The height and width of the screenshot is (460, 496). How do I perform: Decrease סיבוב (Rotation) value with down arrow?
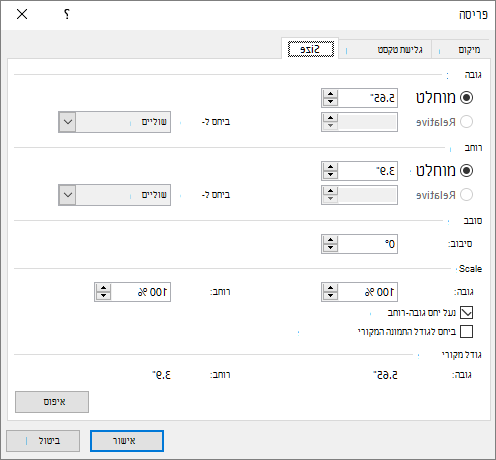(x=330, y=248)
